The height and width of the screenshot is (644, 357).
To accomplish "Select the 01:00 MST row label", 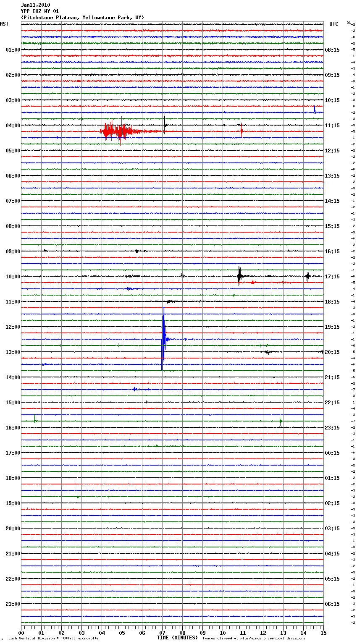I will pos(13,50).
